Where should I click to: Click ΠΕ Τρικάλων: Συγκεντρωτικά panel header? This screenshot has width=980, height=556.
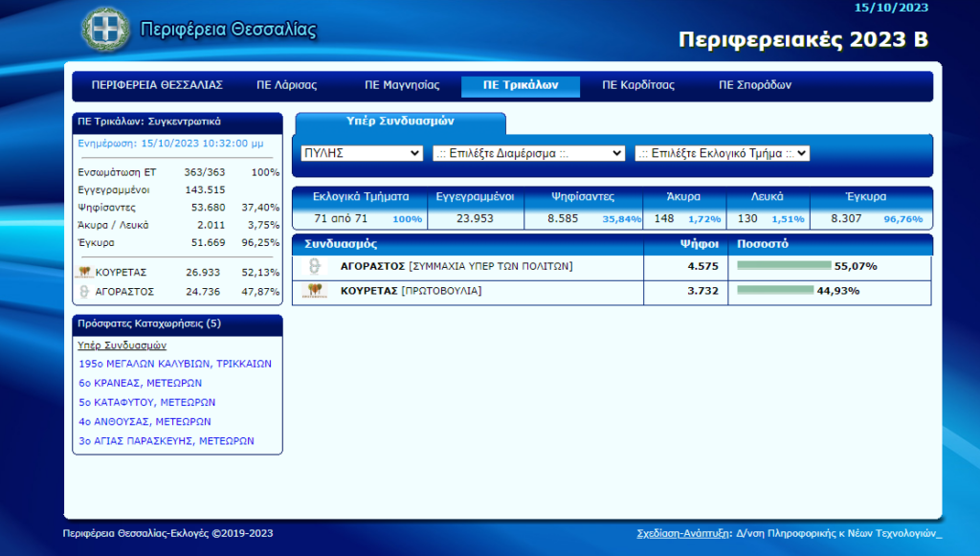click(x=177, y=122)
